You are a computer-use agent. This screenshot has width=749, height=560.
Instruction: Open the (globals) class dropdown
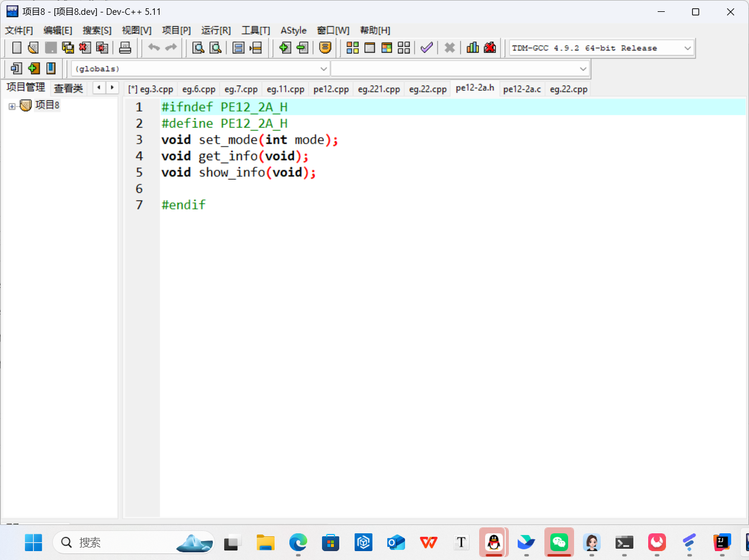tap(324, 69)
